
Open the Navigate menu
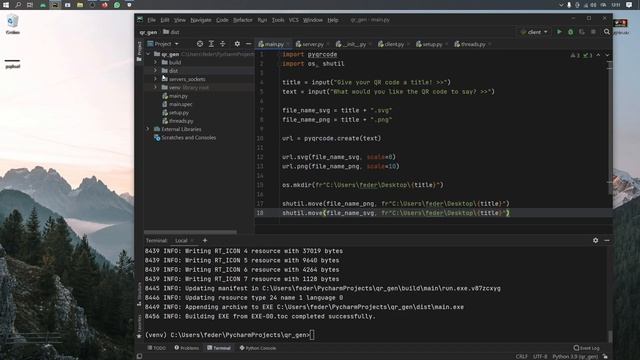(201, 20)
